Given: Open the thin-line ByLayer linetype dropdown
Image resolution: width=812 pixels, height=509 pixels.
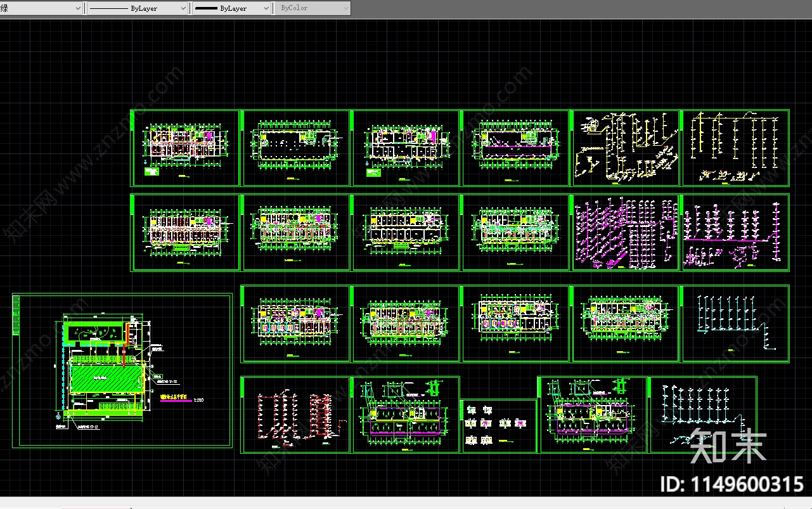Looking at the screenshot, I should [137, 8].
